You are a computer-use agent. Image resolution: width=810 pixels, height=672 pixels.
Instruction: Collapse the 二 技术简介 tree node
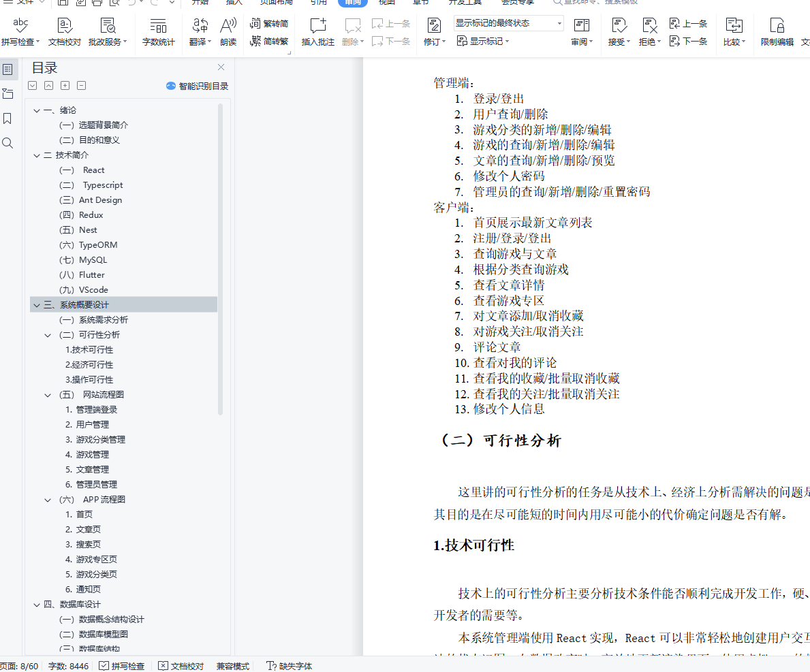[x=37, y=155]
